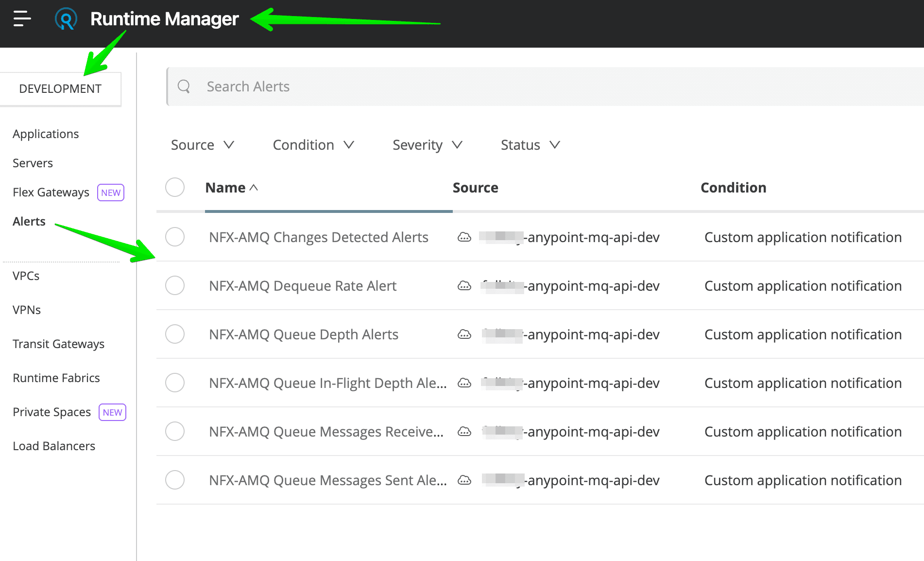Click anypoint-mq-api-dev source in Queue Depth Alerts row
924x561 pixels.
569,334
